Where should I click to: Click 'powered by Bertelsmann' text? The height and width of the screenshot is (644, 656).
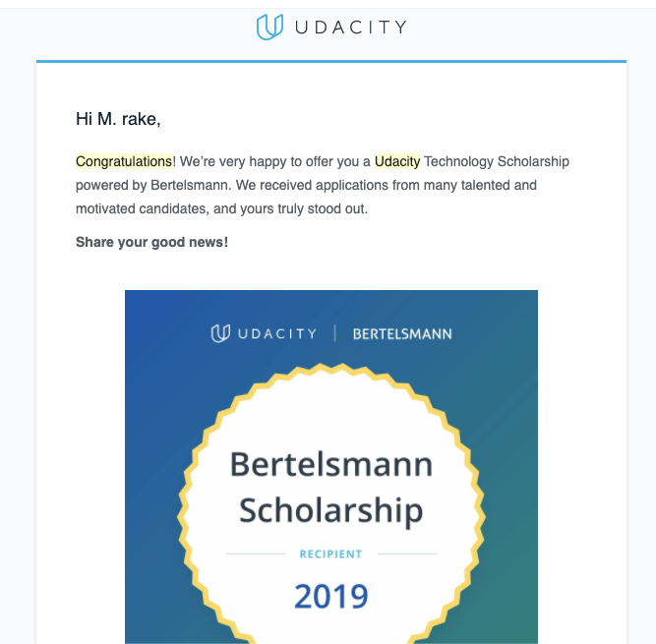tap(152, 185)
